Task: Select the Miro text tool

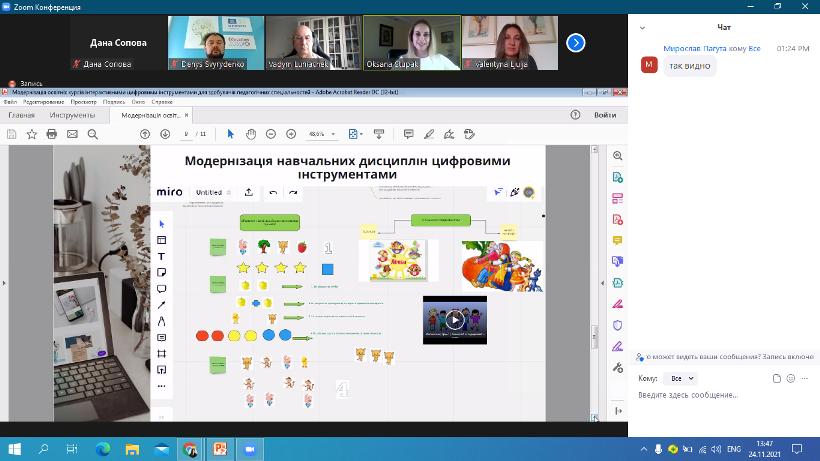Action: [x=162, y=256]
